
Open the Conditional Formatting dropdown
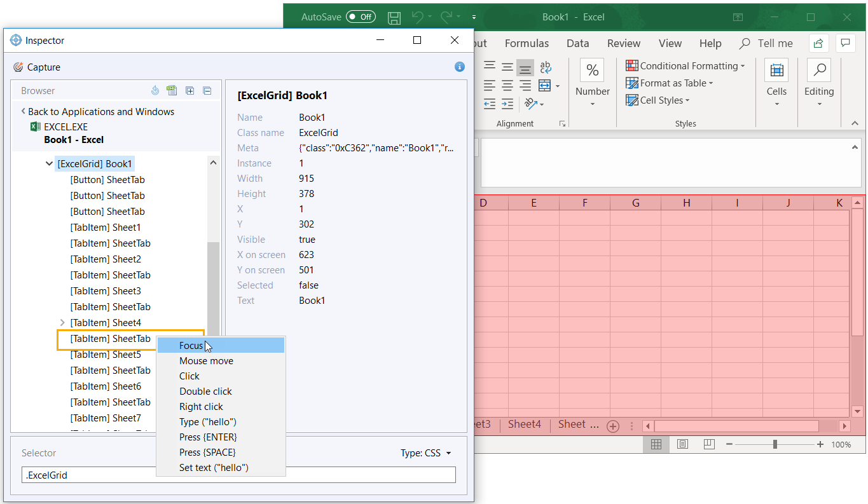(685, 65)
